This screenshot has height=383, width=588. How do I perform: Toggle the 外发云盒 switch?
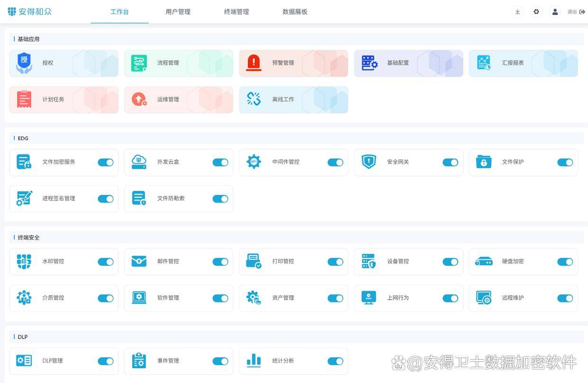point(221,163)
